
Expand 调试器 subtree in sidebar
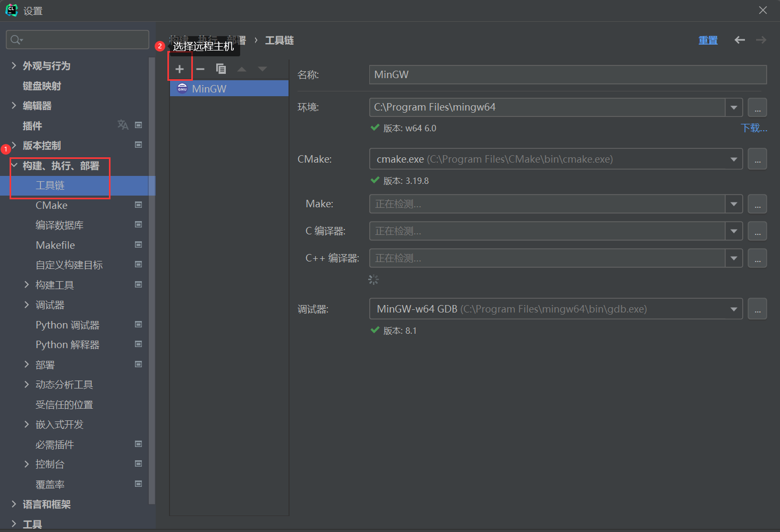click(27, 305)
